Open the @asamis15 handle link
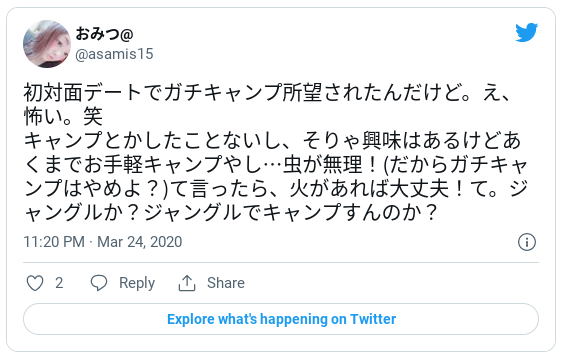 (114, 54)
